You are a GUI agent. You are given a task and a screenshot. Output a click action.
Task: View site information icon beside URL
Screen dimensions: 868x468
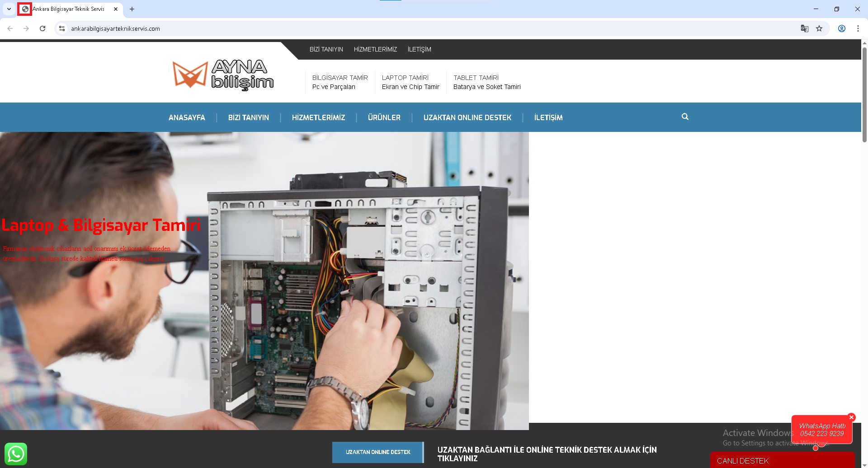[x=62, y=28]
